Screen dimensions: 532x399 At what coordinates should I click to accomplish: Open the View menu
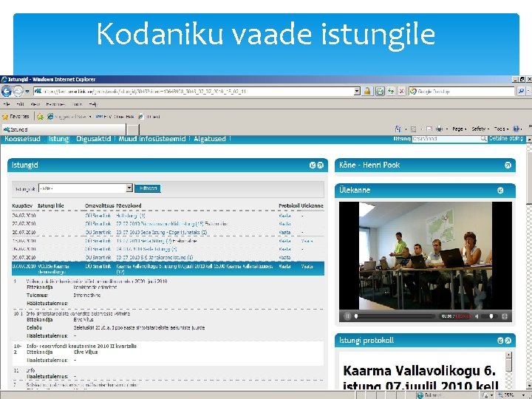tap(35, 104)
